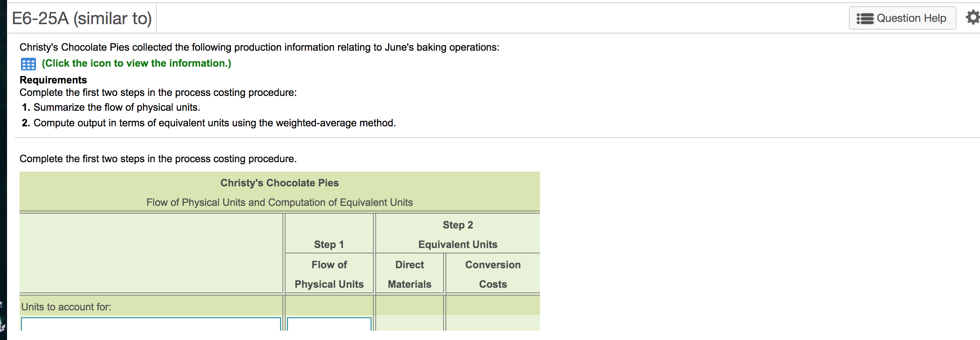Click the 'Requirements' heading
The width and height of the screenshot is (980, 340).
click(53, 80)
